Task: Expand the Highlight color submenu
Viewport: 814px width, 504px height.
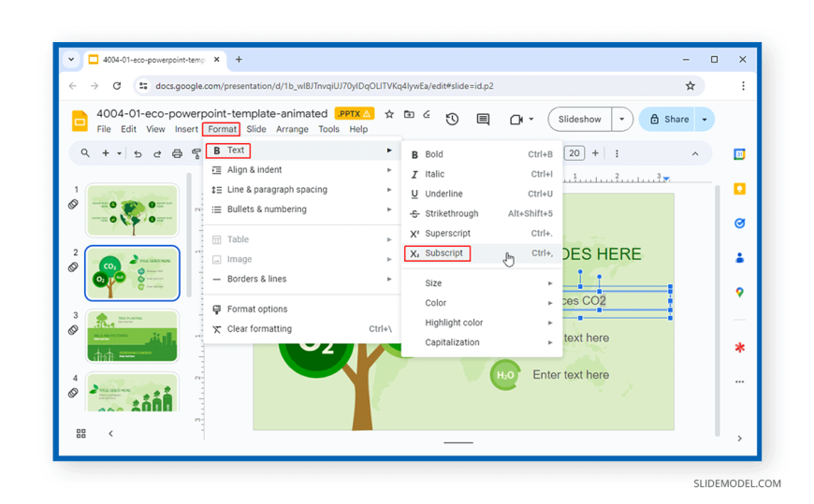Action: pyautogui.click(x=482, y=323)
